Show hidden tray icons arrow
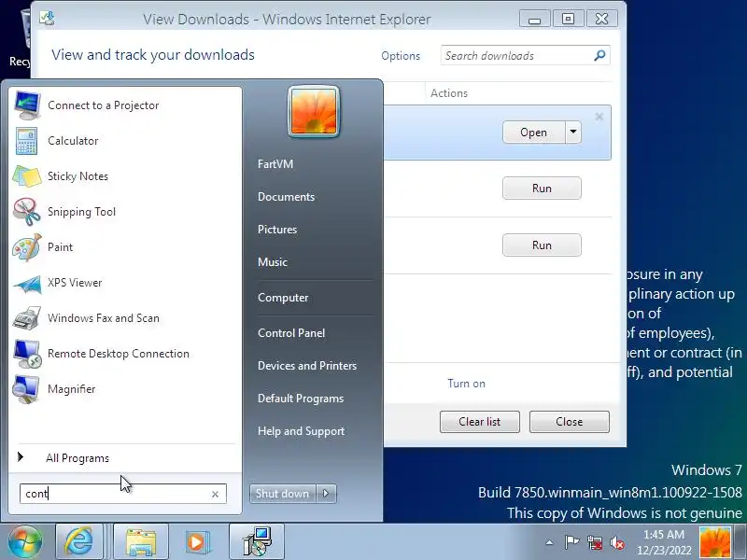Screen dimensions: 747x560 coord(549,542)
